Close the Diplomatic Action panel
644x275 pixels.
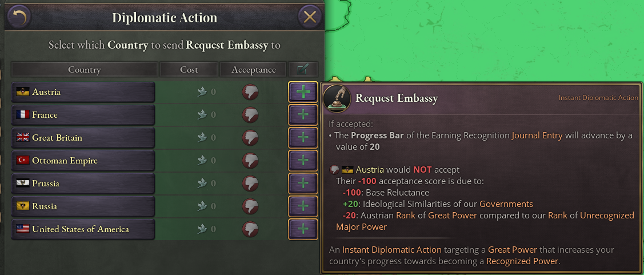coord(310,17)
